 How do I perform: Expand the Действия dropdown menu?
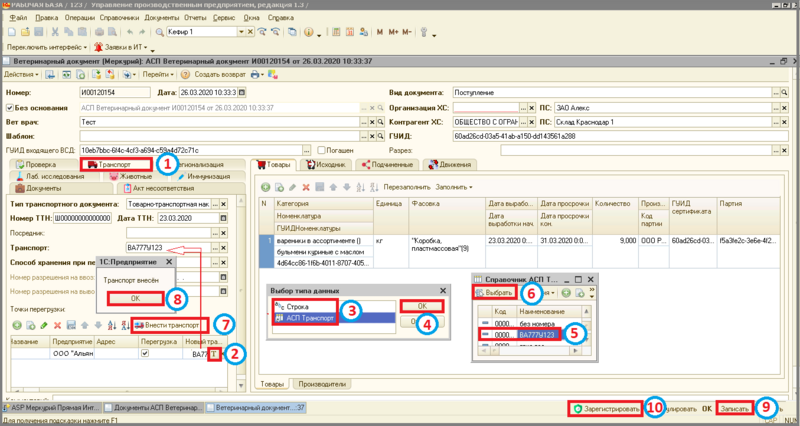tap(22, 74)
